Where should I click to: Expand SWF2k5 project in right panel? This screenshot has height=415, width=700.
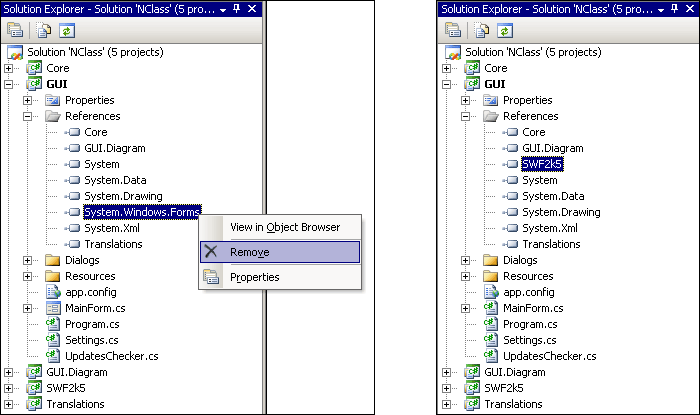click(x=446, y=388)
